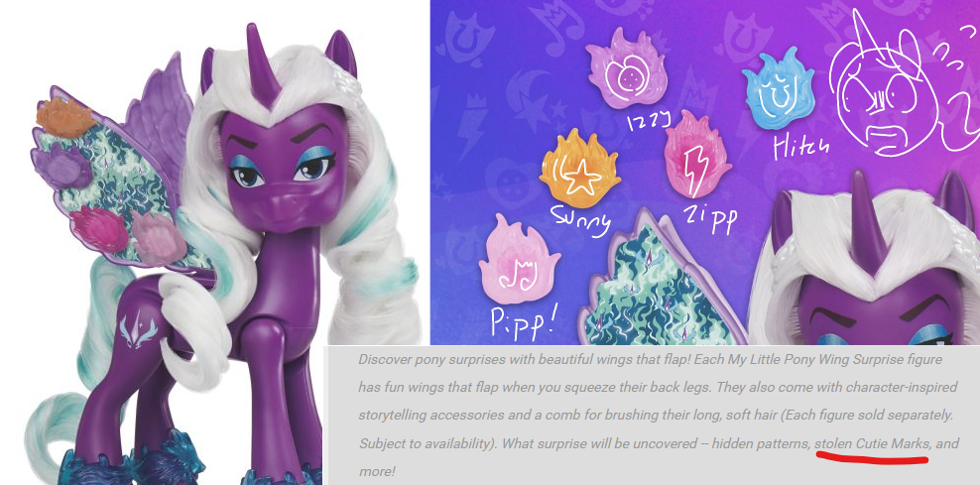The width and height of the screenshot is (980, 485).
Task: Click the handwritten 'Sunny' label
Action: pos(580,219)
